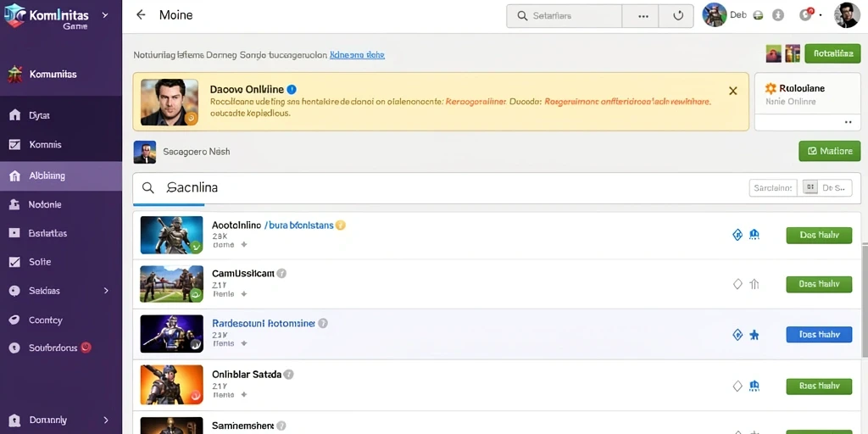
Task: Open the profile photo at top right
Action: point(847,15)
